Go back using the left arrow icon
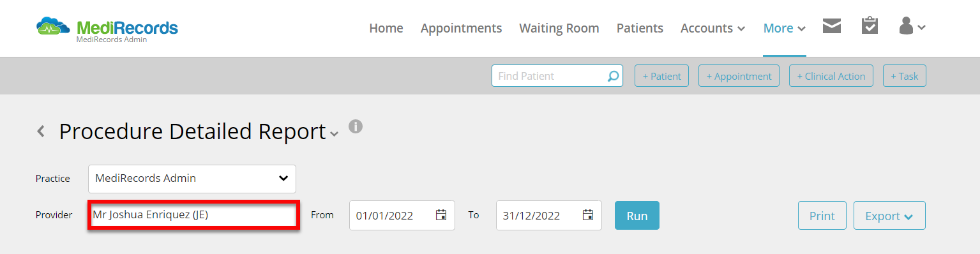980x254 pixels. click(41, 131)
